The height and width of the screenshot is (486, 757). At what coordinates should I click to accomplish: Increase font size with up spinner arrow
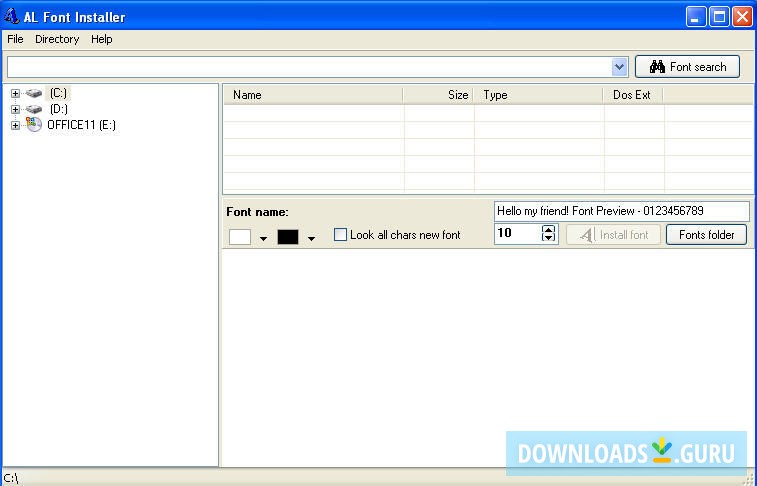548,229
